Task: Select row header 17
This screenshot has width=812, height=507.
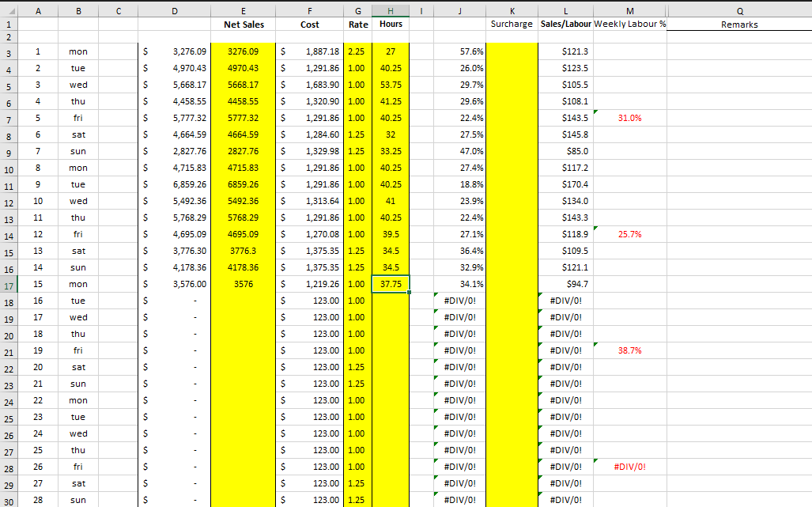Action: 9,286
